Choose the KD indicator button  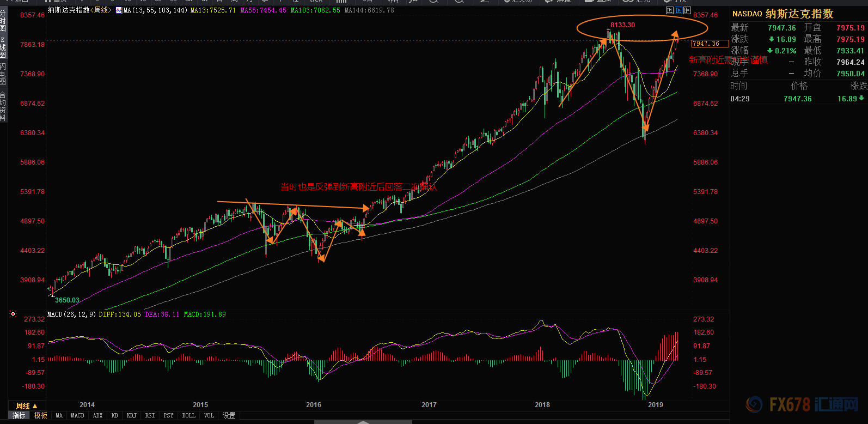pos(115,415)
